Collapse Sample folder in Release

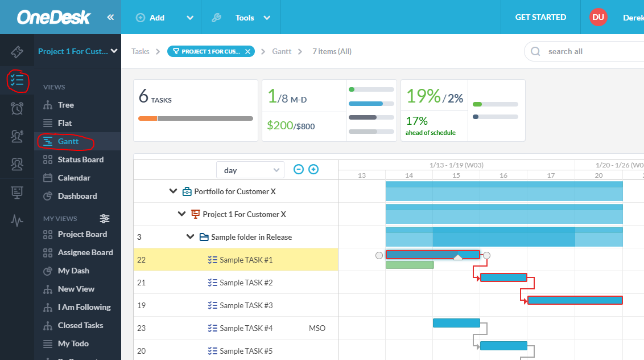(191, 237)
